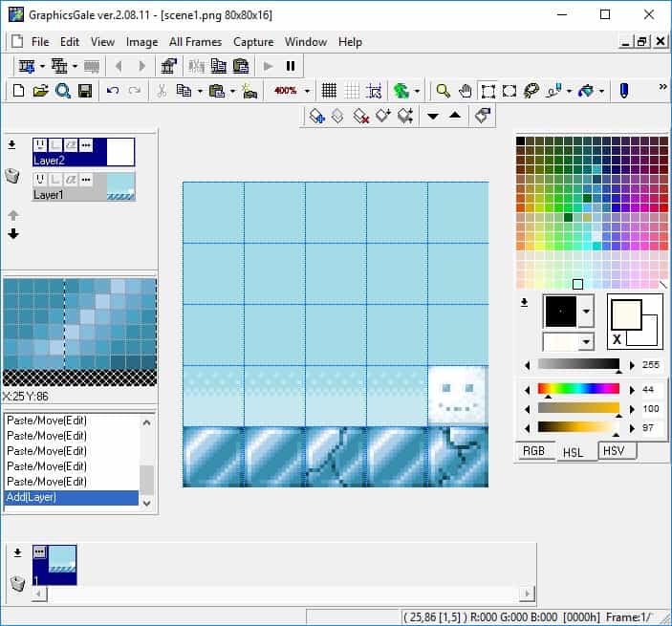The image size is (672, 626).
Task: Toggle the dense grid display
Action: pyautogui.click(x=329, y=91)
